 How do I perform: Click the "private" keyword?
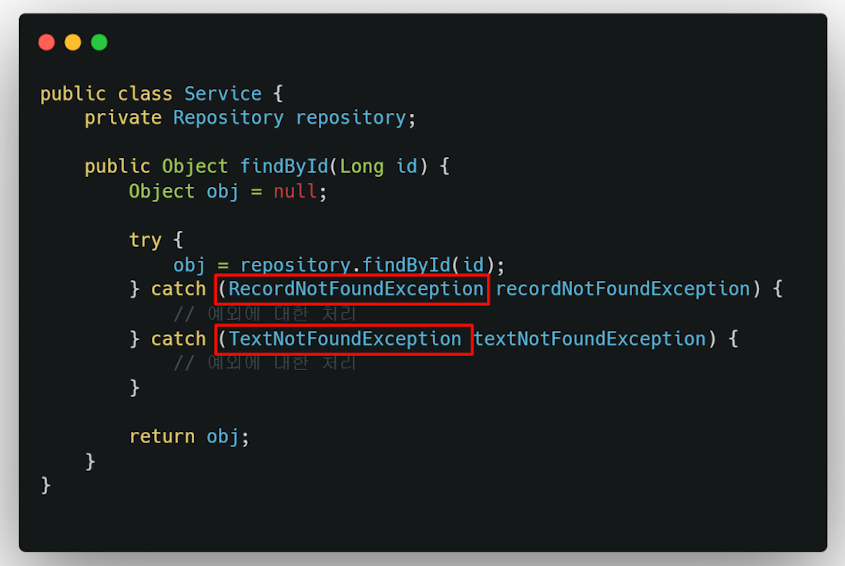tap(123, 118)
